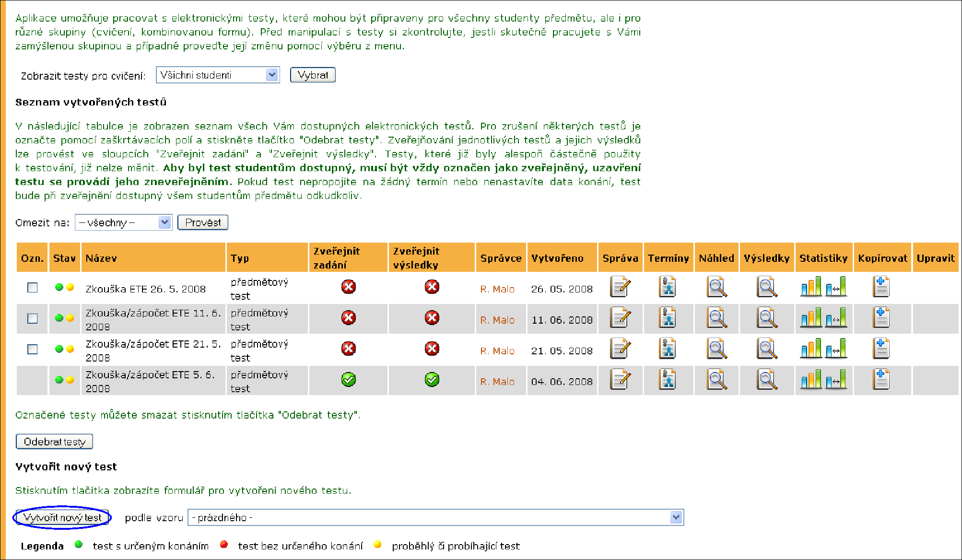Copy the test created 21. 05. 2008

click(x=881, y=349)
